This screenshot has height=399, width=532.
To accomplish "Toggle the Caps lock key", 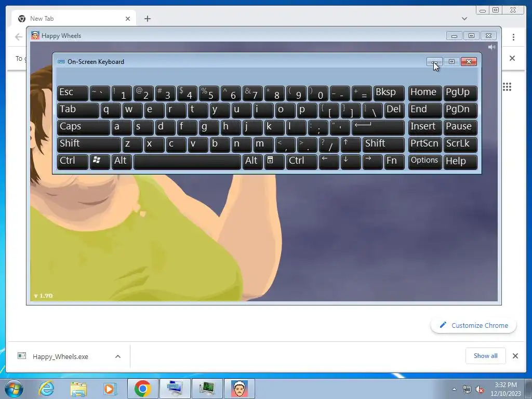I will [84, 128].
